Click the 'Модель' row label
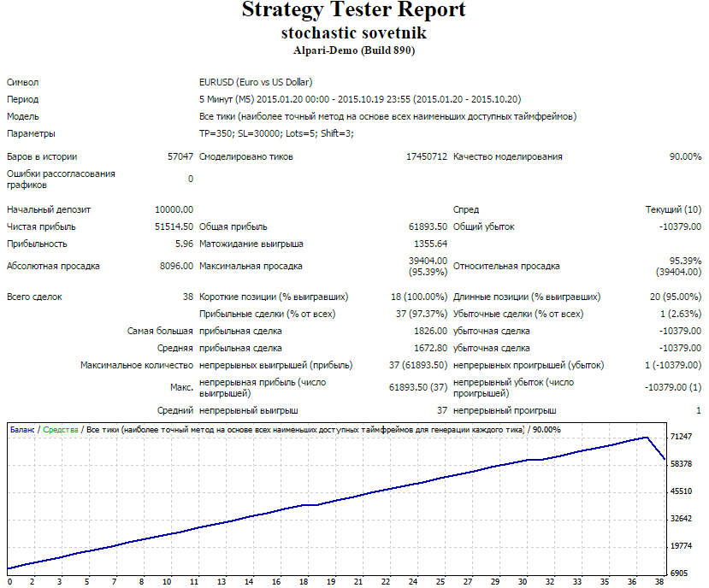 (22, 116)
